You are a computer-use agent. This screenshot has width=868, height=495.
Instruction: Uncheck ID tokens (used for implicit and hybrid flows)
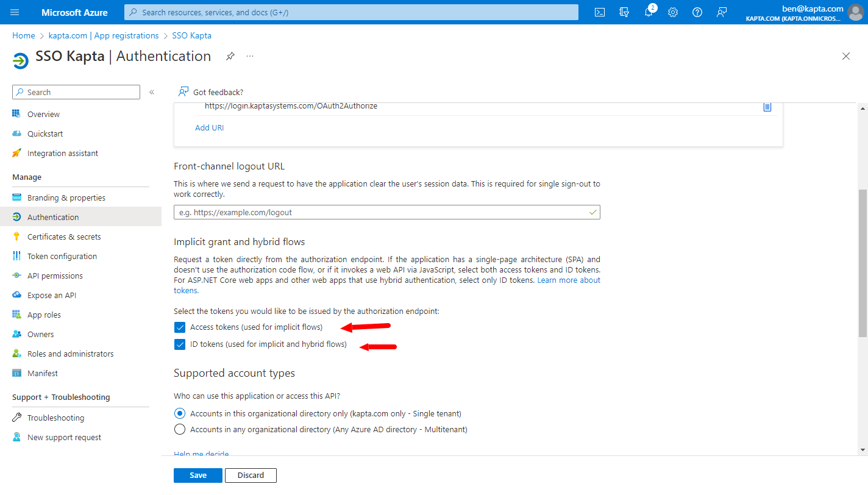(180, 344)
